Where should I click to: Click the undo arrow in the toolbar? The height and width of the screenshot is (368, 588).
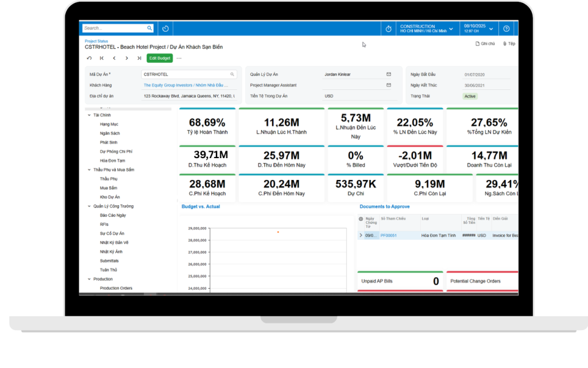[89, 58]
